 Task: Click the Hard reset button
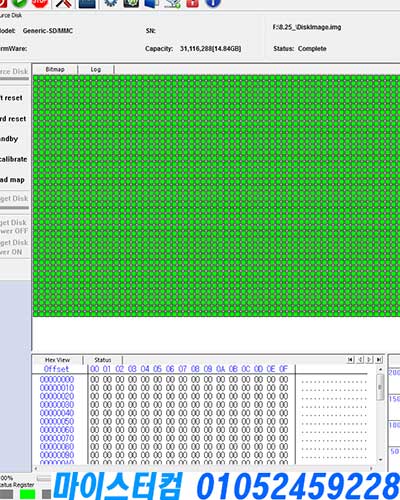click(13, 119)
